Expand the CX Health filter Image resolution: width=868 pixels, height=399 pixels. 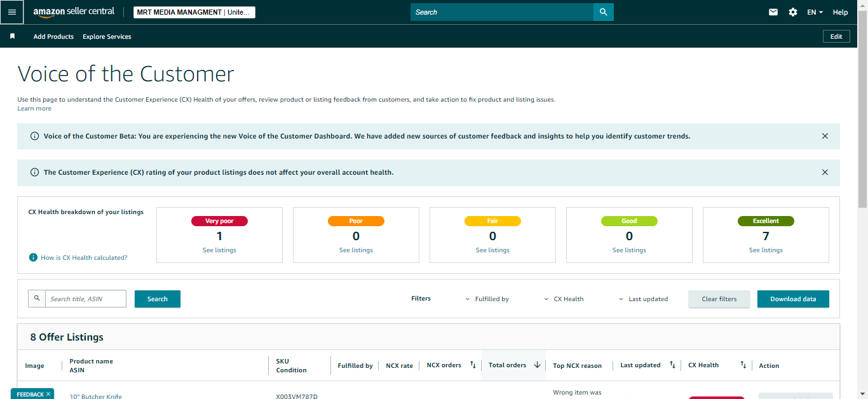click(564, 299)
